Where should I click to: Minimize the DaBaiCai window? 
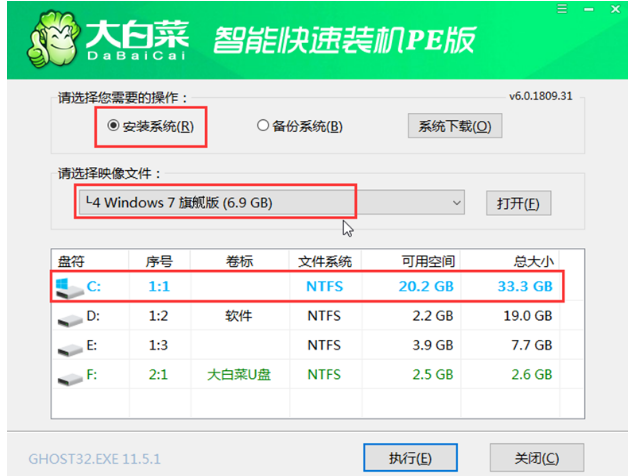[x=589, y=9]
